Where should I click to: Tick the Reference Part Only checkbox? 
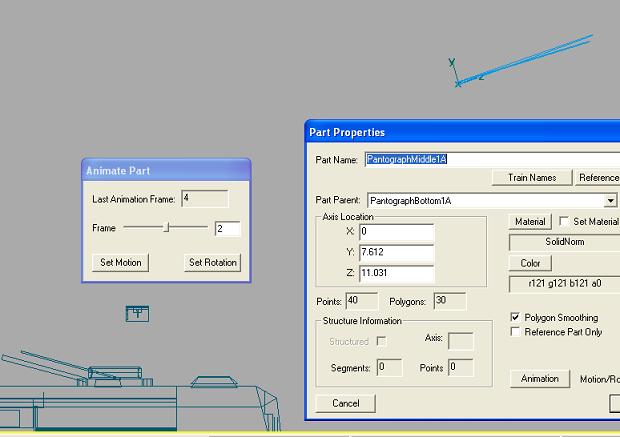pyautogui.click(x=516, y=332)
